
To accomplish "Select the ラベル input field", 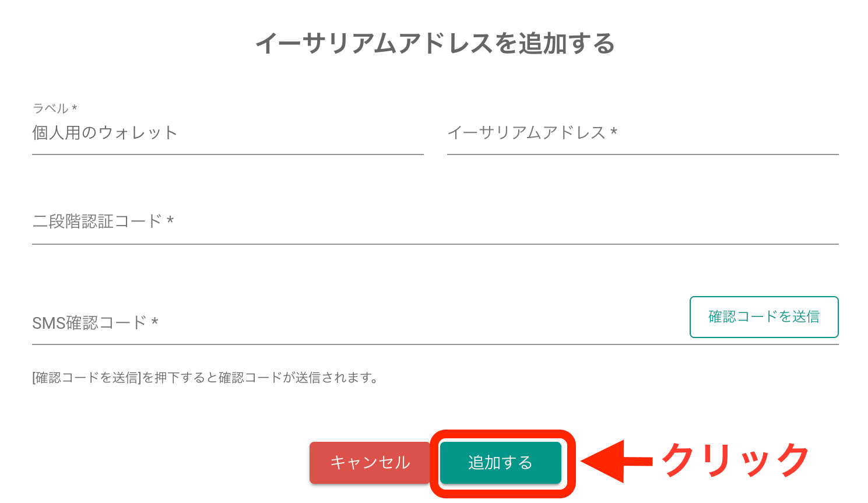I will click(x=175, y=133).
